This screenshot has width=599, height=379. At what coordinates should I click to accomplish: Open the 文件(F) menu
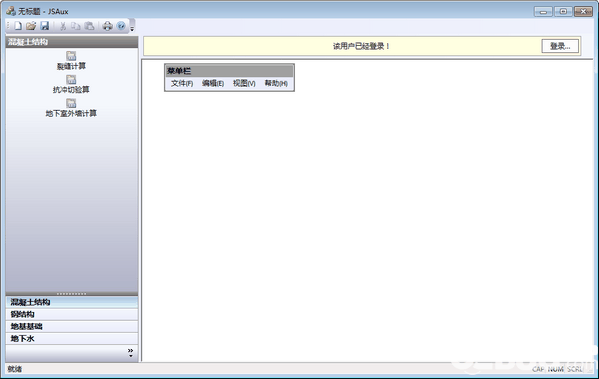[182, 83]
